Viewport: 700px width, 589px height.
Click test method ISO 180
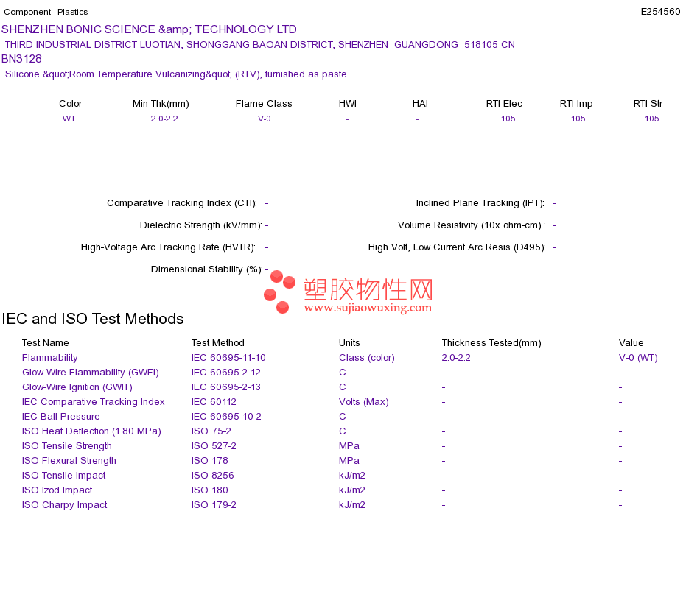point(210,490)
